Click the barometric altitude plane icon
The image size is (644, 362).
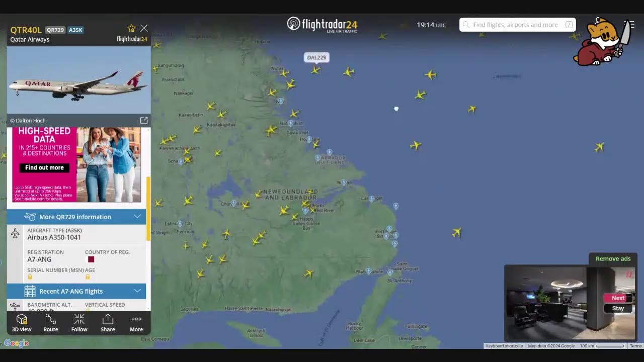point(15,306)
